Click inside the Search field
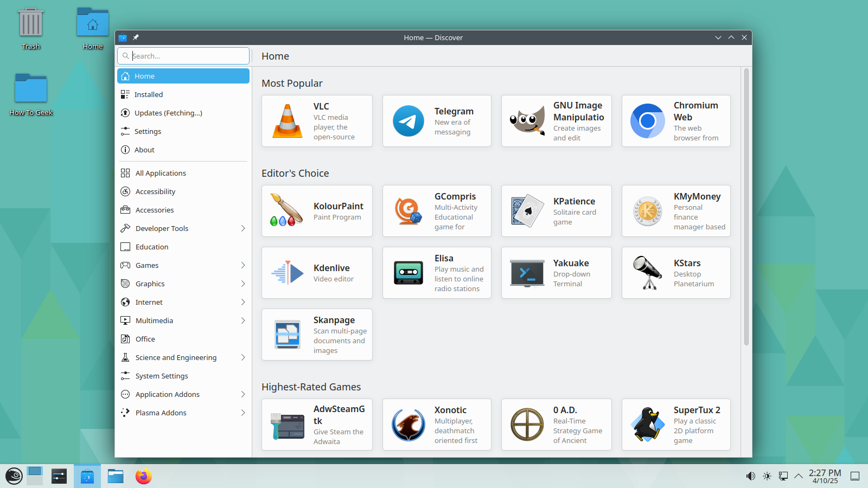Image resolution: width=868 pixels, height=488 pixels. (x=183, y=55)
